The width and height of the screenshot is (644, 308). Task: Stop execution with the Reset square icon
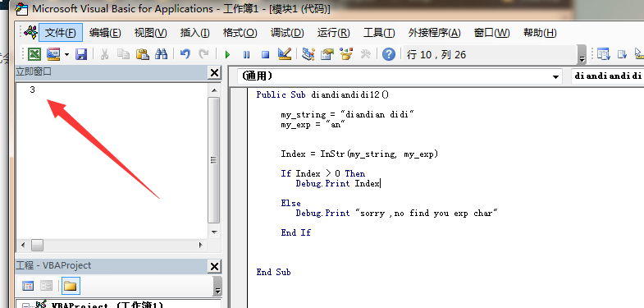tap(265, 55)
